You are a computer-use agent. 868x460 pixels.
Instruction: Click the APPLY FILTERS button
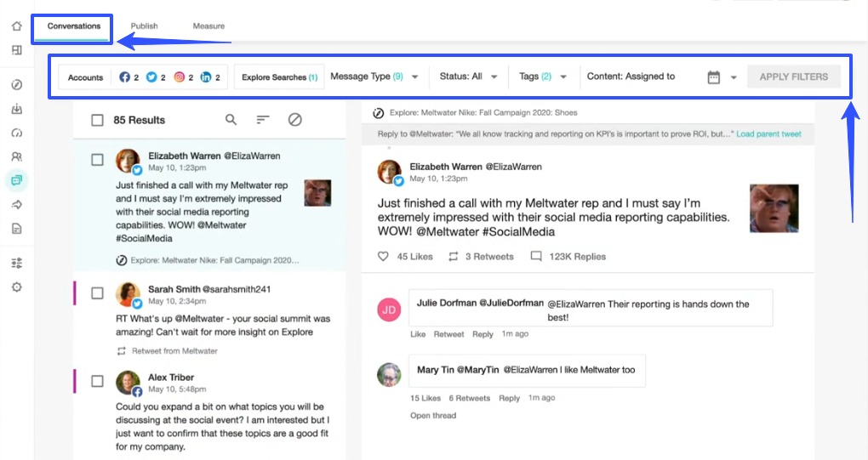pyautogui.click(x=793, y=77)
